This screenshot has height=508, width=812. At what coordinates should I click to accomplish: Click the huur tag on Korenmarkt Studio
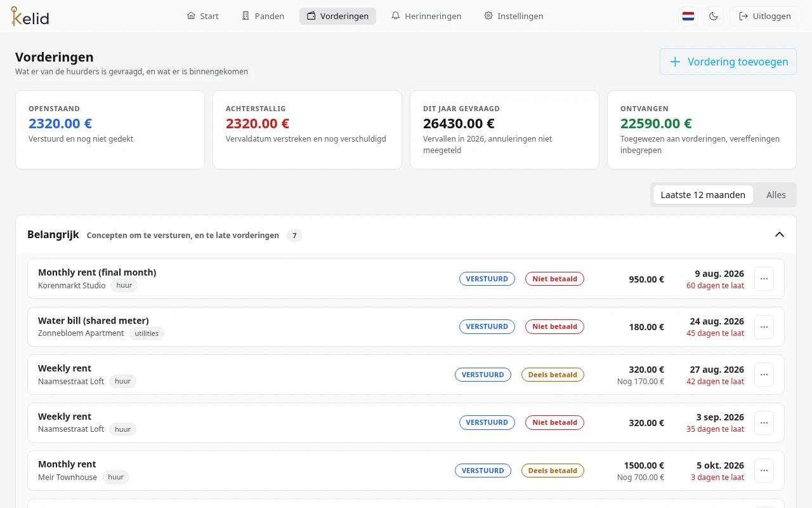[x=124, y=286]
